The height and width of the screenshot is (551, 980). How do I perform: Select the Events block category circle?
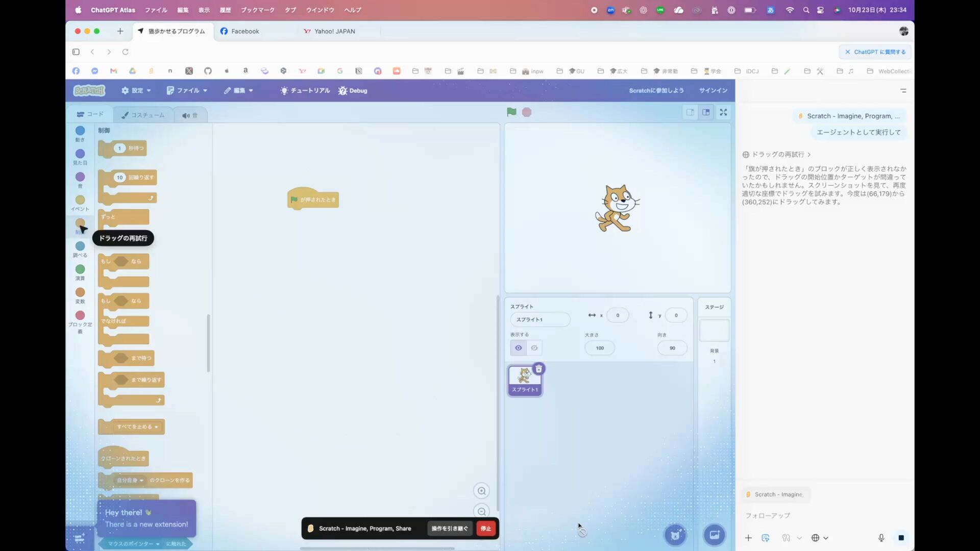coord(80,200)
